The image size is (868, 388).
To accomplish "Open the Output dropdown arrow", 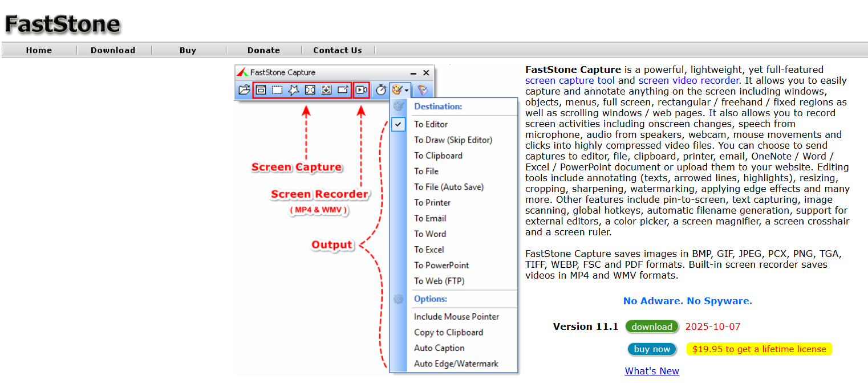I will point(407,91).
